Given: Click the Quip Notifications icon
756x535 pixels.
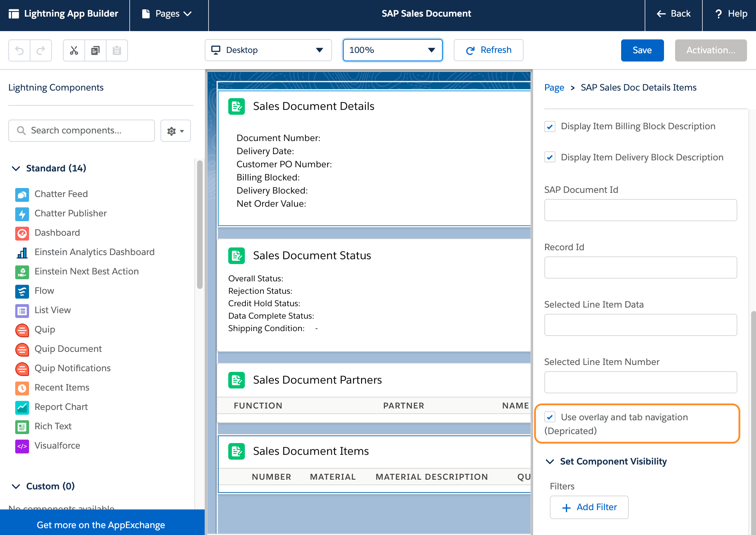Looking at the screenshot, I should (22, 369).
